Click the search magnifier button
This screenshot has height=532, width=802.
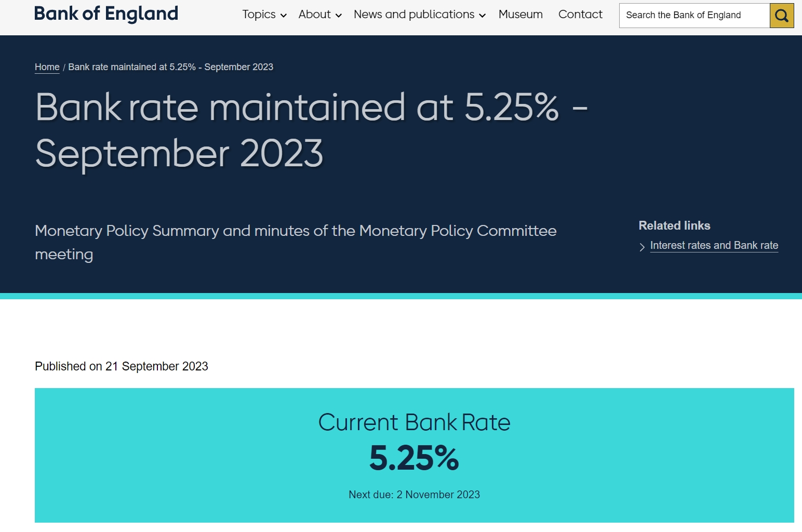(781, 16)
